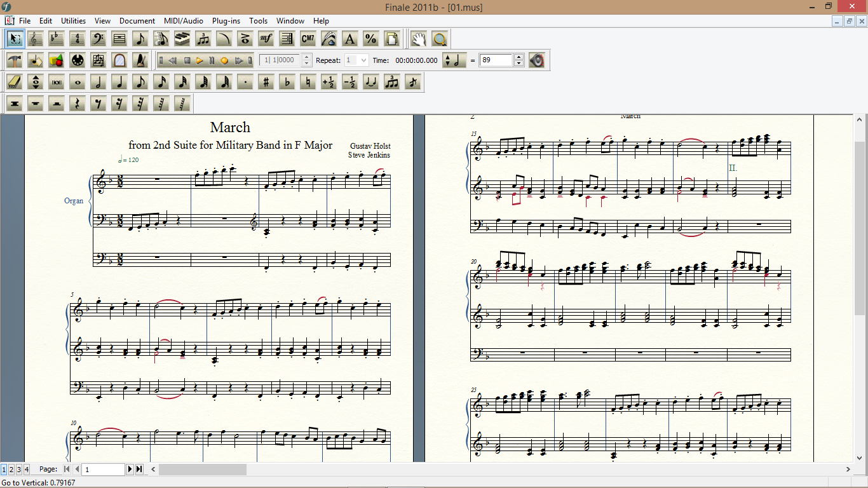The height and width of the screenshot is (488, 868).
Task: Select the Lyrics tool
Action: pos(329,39)
